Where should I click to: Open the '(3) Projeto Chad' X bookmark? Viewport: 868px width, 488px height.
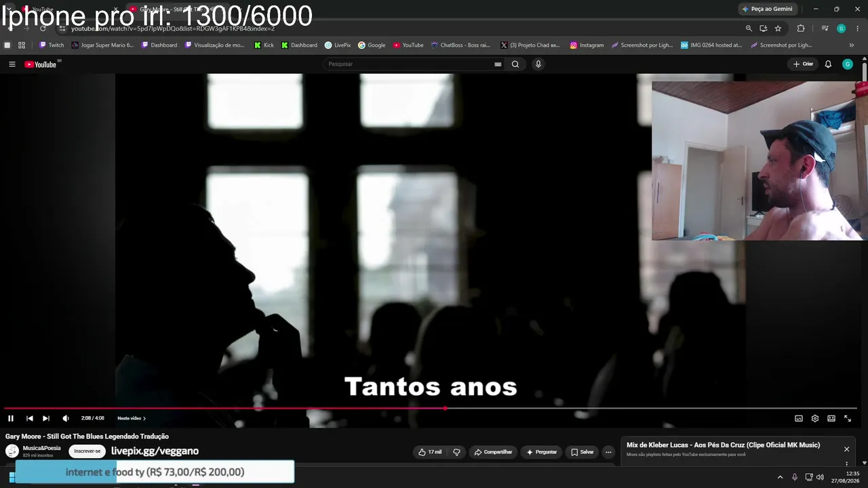click(x=530, y=45)
